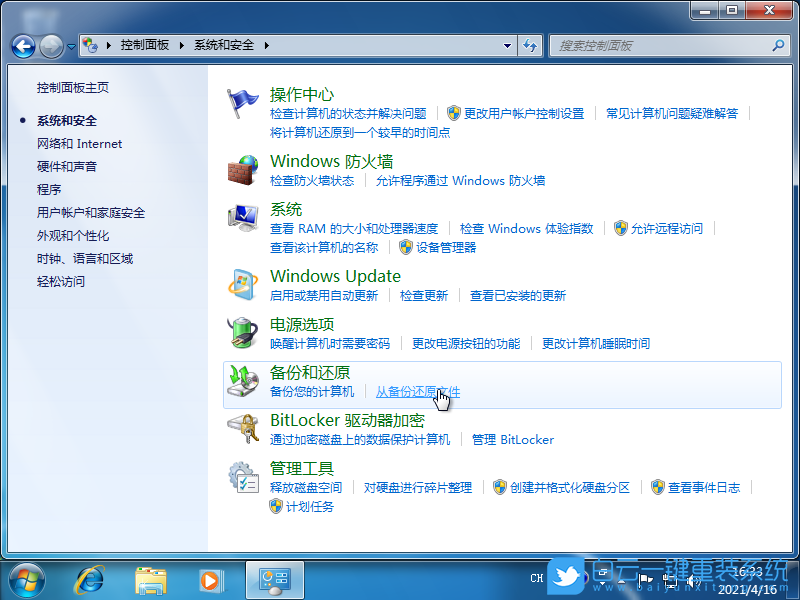800x600 pixels.
Task: Open Windows Media Player from the taskbar
Action: click(x=210, y=580)
